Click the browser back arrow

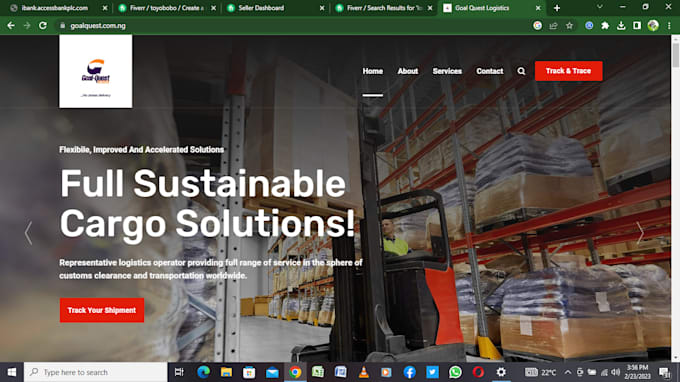(x=11, y=26)
